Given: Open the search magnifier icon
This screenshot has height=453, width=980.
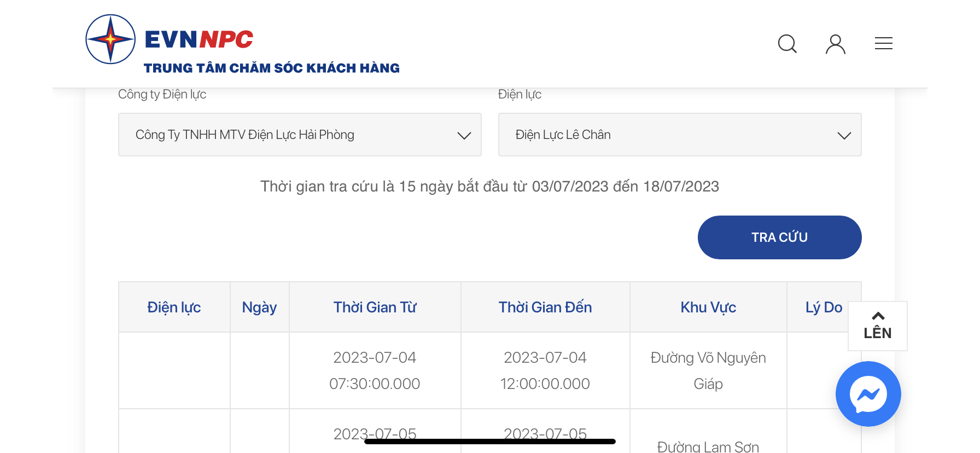Looking at the screenshot, I should 787,43.
